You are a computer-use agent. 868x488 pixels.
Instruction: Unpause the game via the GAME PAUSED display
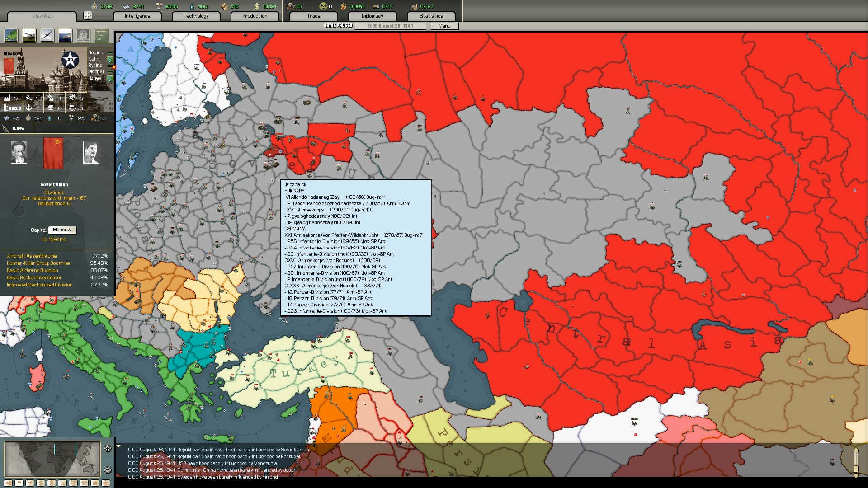[338, 26]
